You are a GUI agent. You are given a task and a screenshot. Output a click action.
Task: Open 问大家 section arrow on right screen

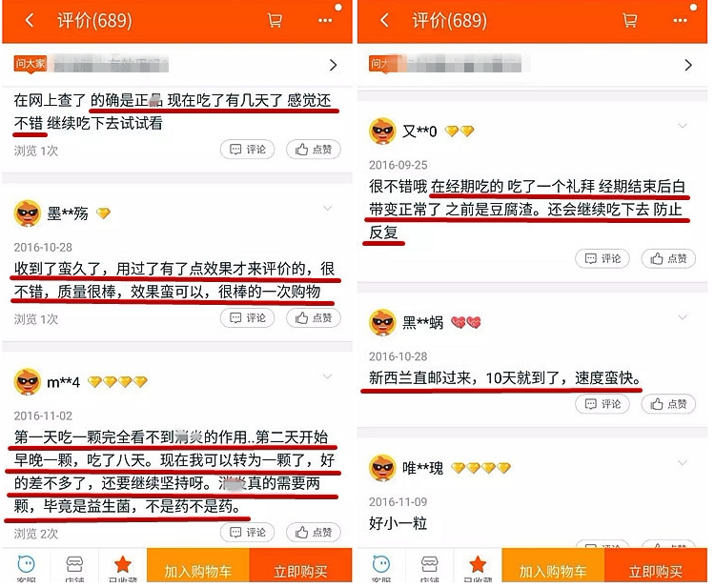pos(688,65)
